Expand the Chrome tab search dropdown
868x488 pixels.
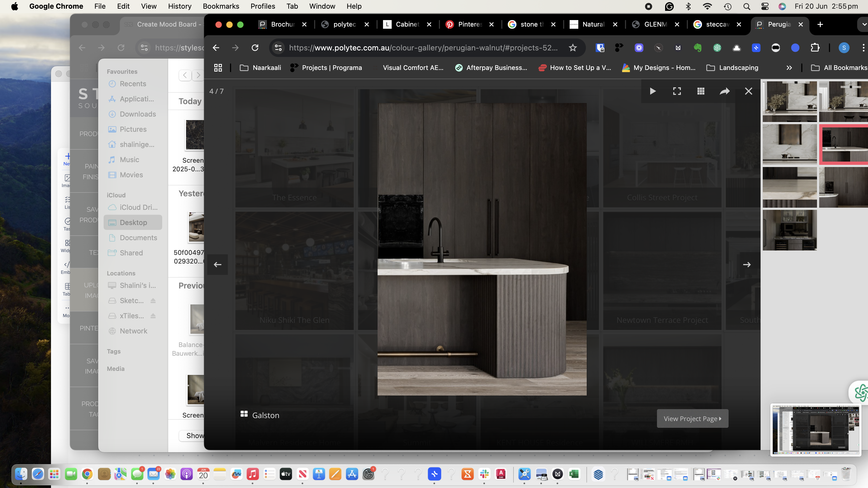[863, 24]
